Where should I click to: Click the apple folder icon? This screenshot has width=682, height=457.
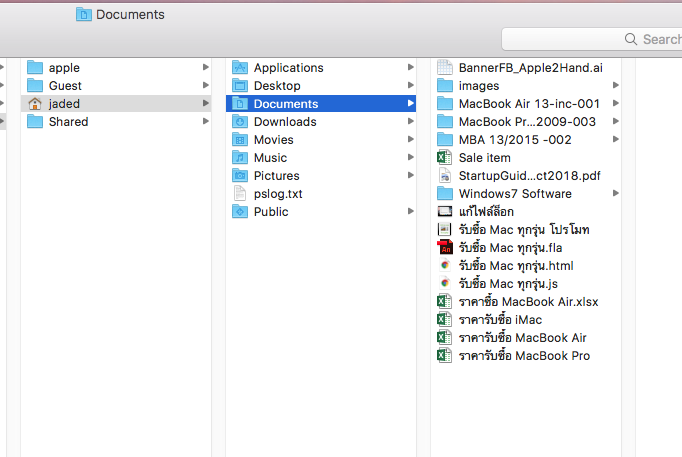coord(35,68)
